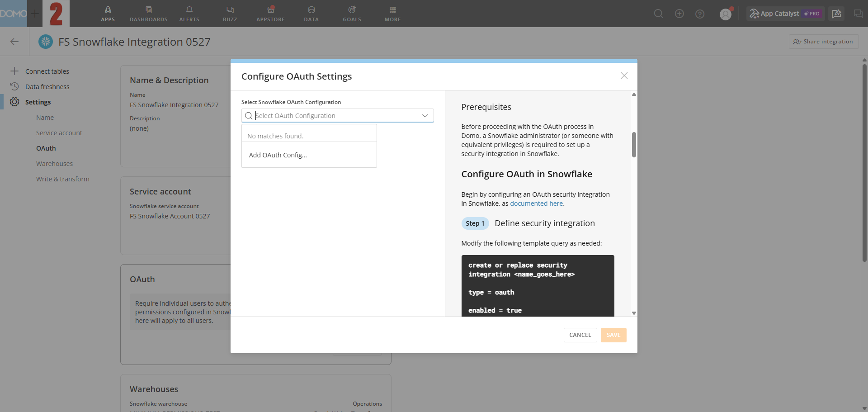
Task: Click the add (plus circle) icon in the header
Action: click(679, 14)
